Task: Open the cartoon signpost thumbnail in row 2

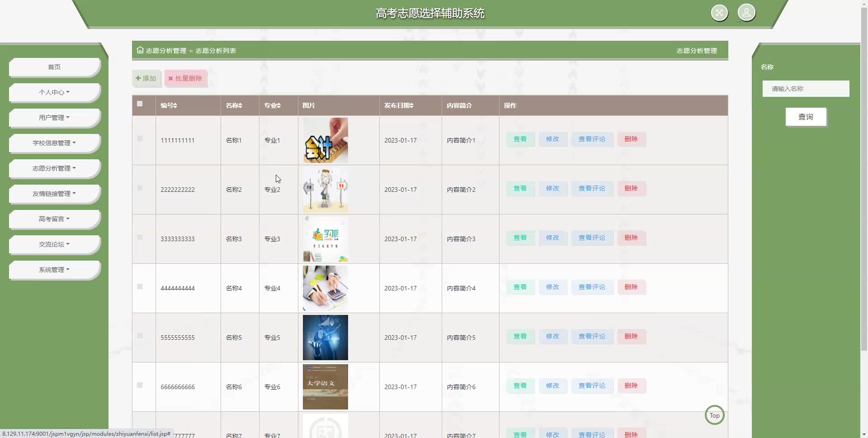Action: 325,190
